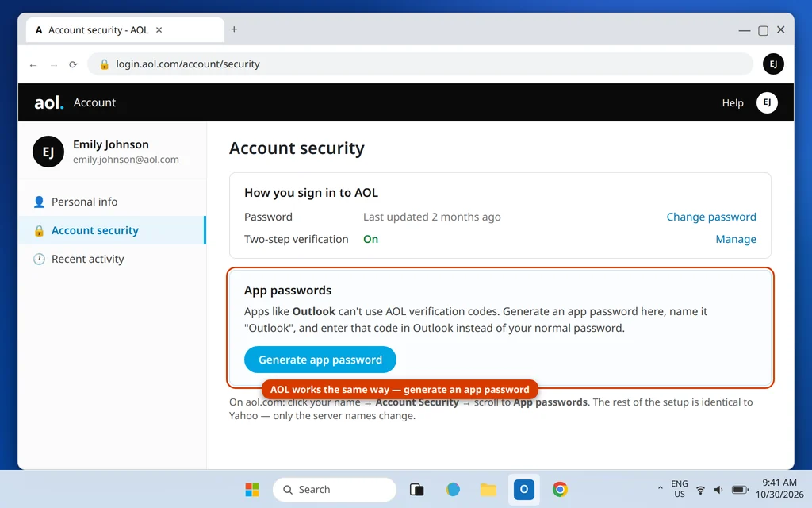Open a new browser tab
Image resolution: width=812 pixels, height=508 pixels.
click(234, 29)
